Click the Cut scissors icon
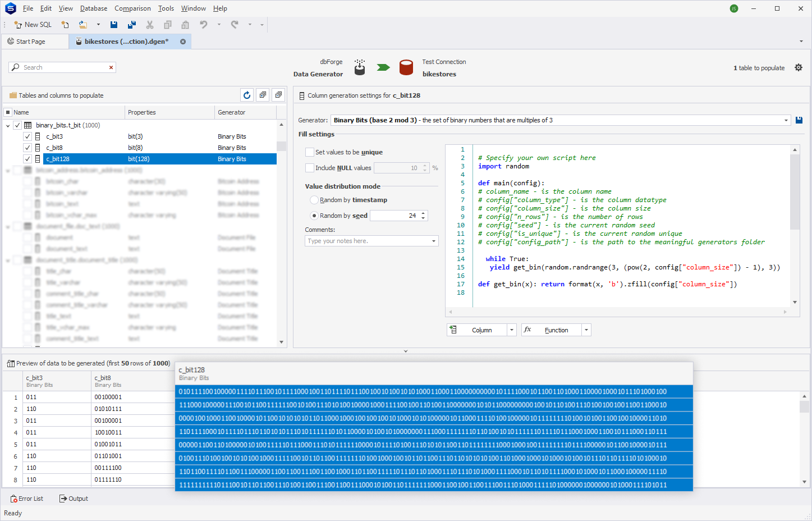 pos(150,25)
